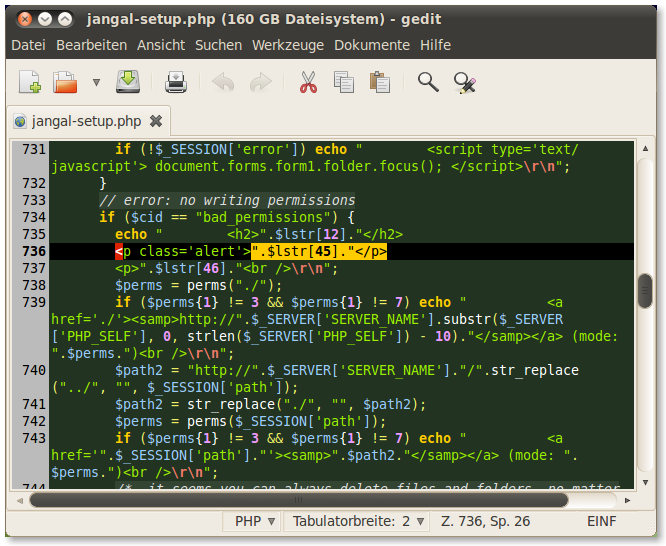Click line number 740 in the gutter
This screenshot has height=546, width=666.
(34, 370)
